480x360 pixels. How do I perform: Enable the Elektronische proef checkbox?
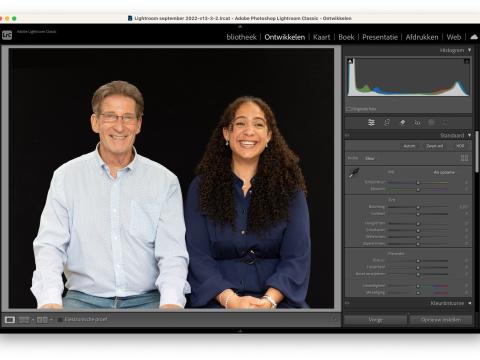pos(60,320)
